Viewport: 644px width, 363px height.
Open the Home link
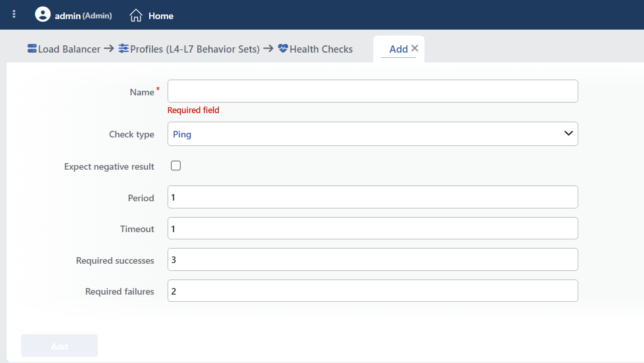(161, 16)
